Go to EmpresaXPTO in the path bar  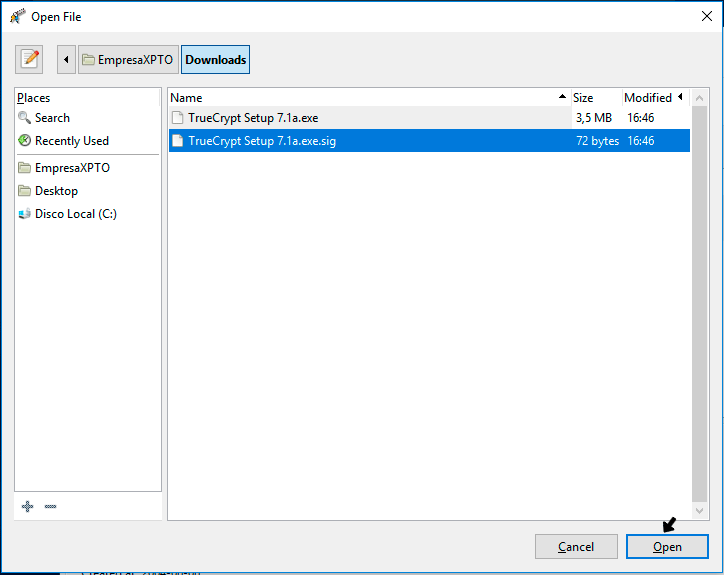point(128,60)
